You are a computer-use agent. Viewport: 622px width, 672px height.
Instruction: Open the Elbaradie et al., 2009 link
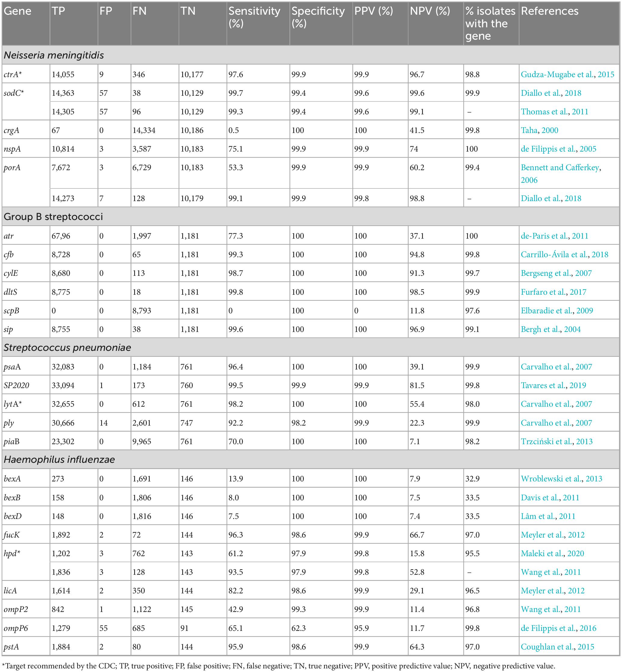click(x=557, y=311)
